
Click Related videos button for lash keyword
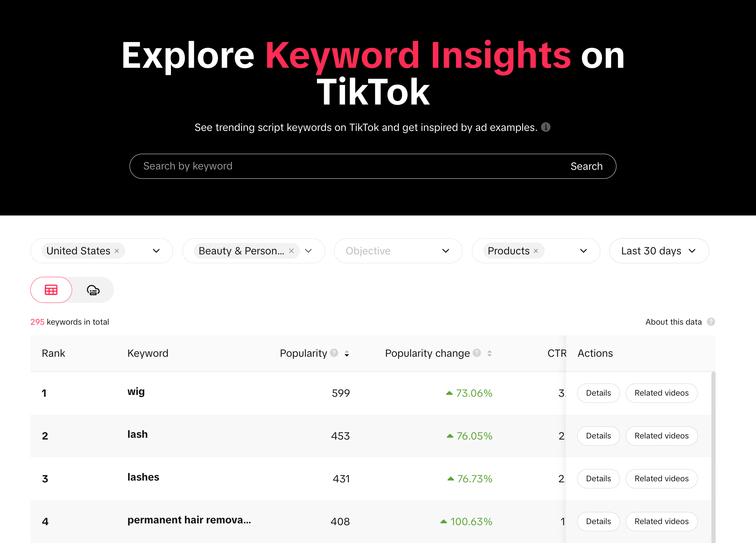661,436
